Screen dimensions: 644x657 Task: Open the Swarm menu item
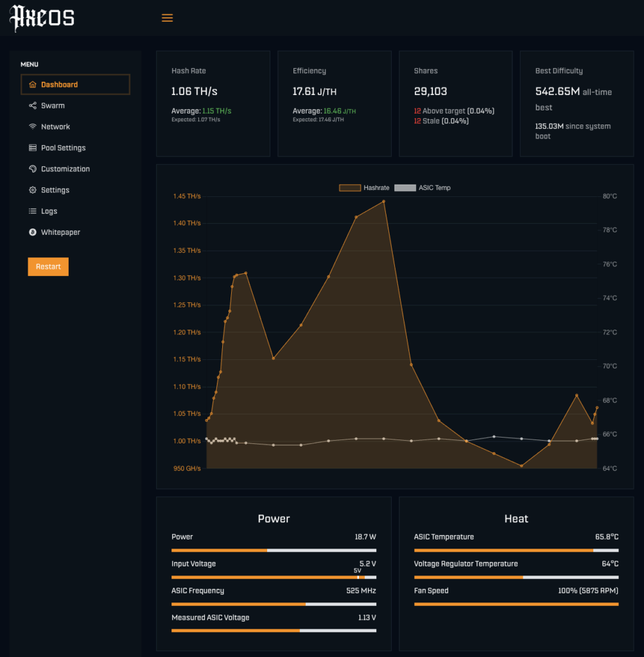tap(53, 106)
